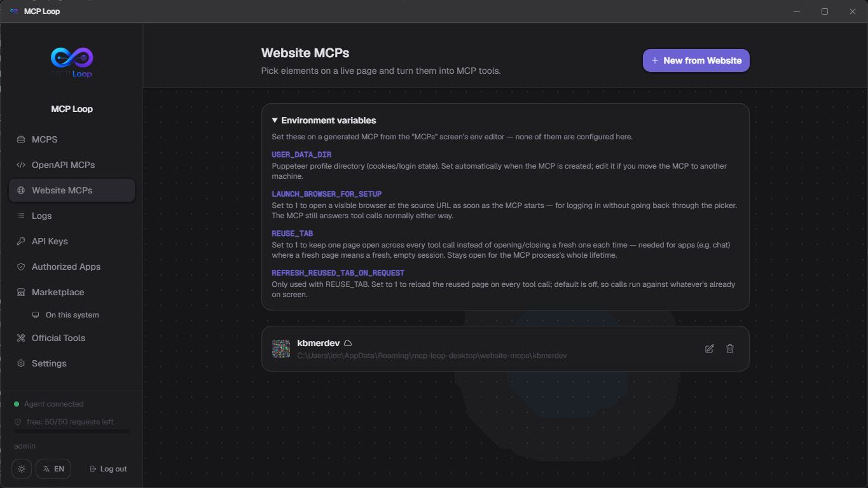Screen dimensions: 868x488
Task: Click the Settings gear icon in sidebar
Action: (x=21, y=363)
